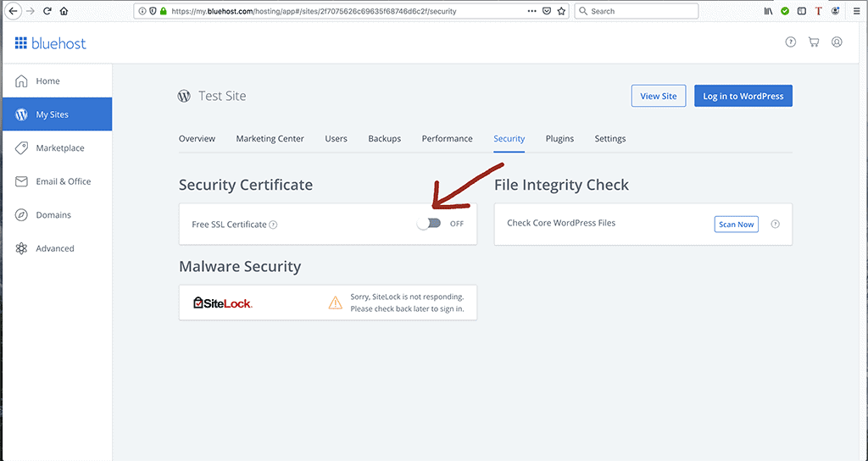Screen dimensions: 868x461
Task: Open the Firefox hamburger menu
Action: tap(855, 11)
